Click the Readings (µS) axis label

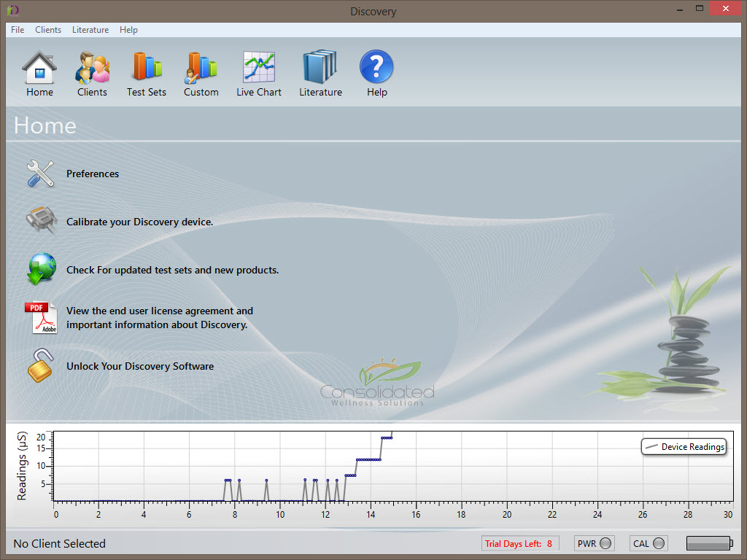coord(22,466)
